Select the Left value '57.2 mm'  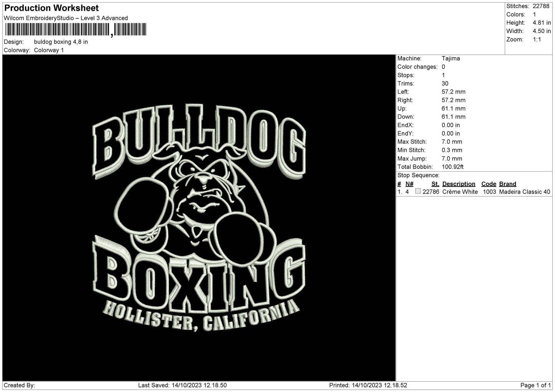454,92
